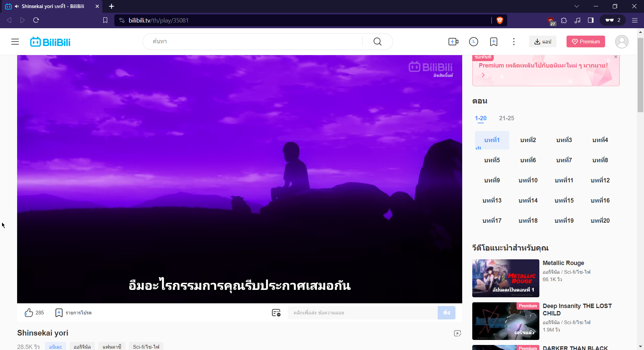The height and width of the screenshot is (350, 644).
Task: Go back in browser history
Action: [x=9, y=20]
